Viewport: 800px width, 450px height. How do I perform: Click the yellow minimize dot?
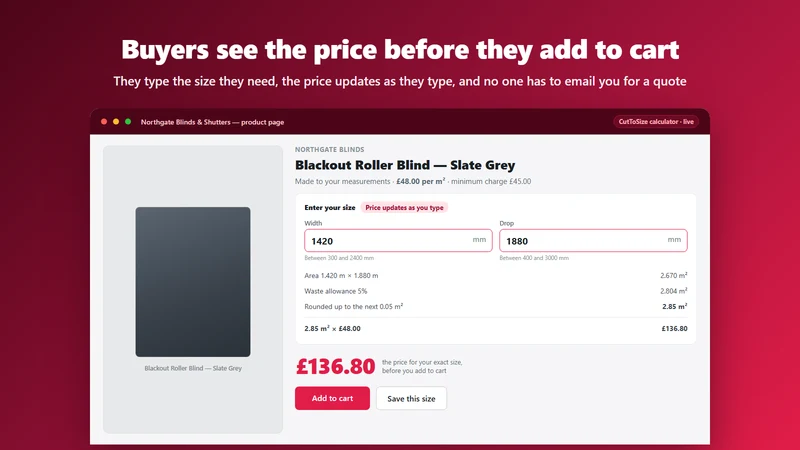pos(116,121)
